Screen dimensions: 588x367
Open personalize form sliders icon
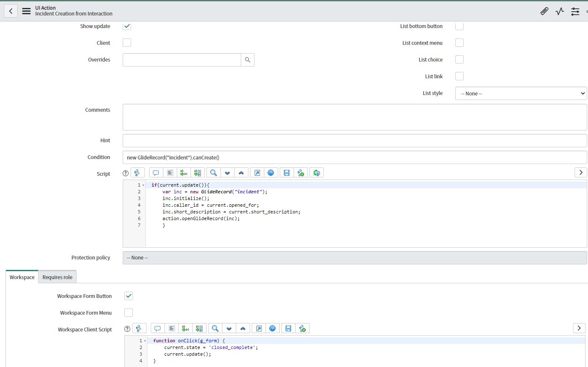(x=575, y=11)
